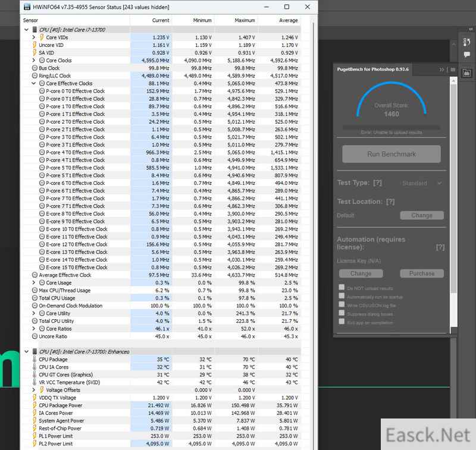Click the PugetBench plugin icon in Photoshop's dock
The width and height of the screenshot is (476, 450).
(466, 73)
